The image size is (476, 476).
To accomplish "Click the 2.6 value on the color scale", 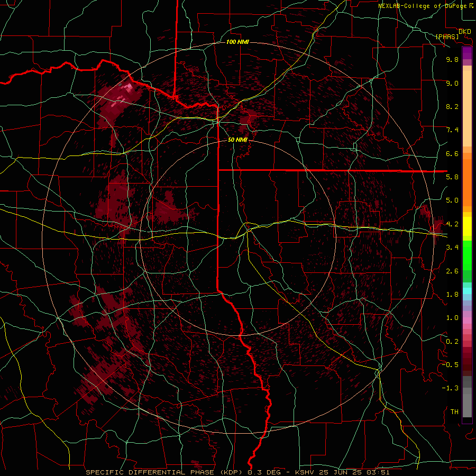I will pyautogui.click(x=452, y=271).
